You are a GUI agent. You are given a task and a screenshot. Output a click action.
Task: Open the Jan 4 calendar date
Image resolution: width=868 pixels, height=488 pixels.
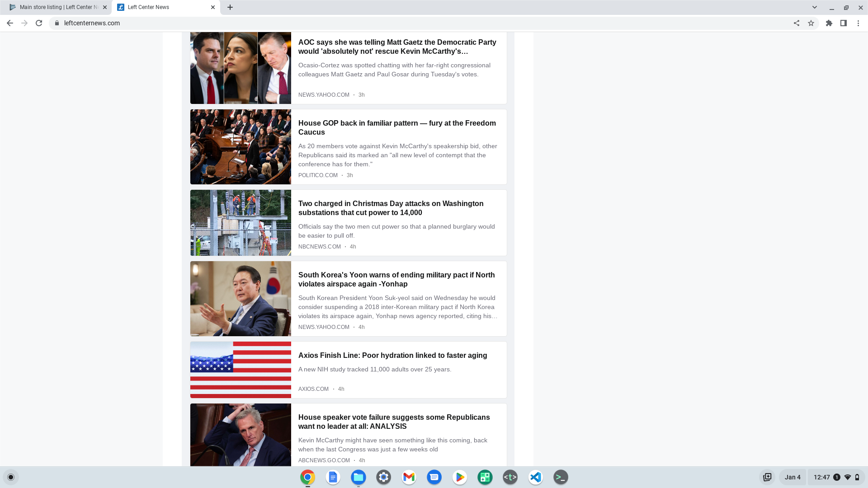pyautogui.click(x=793, y=477)
